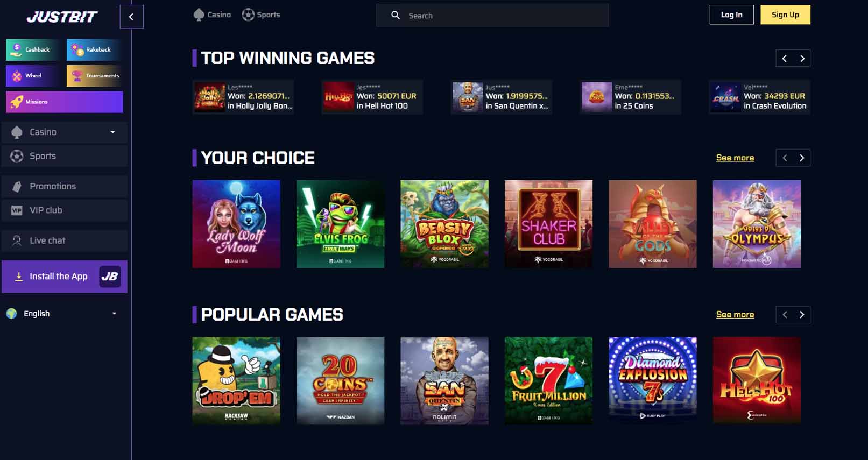This screenshot has height=460, width=868.
Task: Select the Casino top tab
Action: (212, 15)
